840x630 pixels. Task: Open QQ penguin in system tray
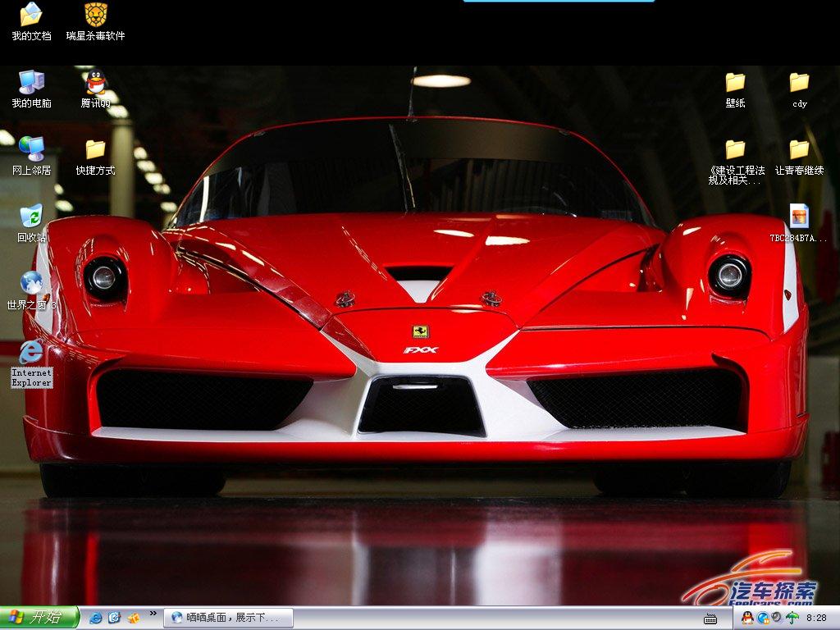tap(747, 618)
